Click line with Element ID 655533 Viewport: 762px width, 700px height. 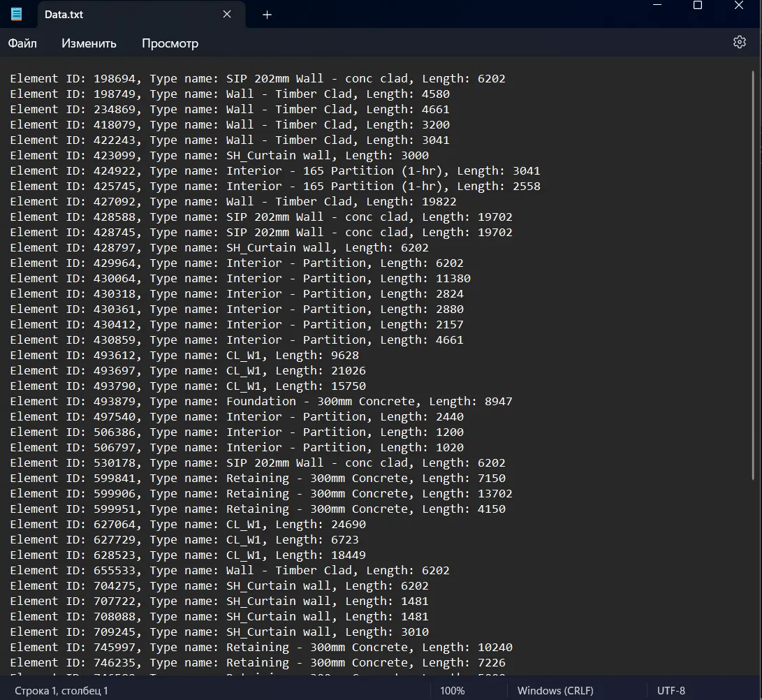point(230,571)
